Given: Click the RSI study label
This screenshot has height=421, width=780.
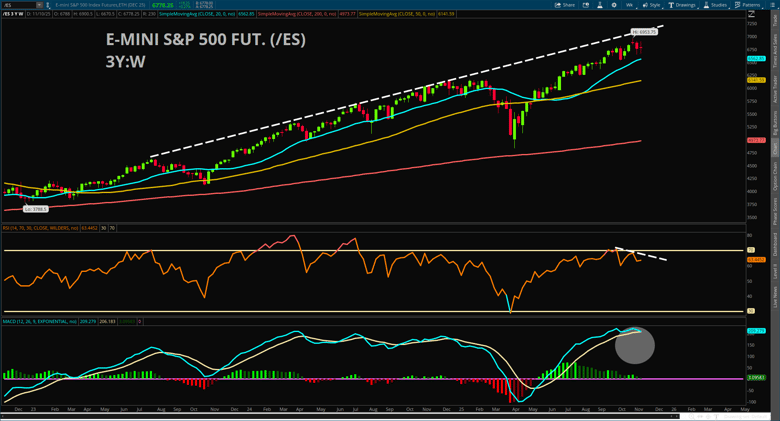Looking at the screenshot, I should point(40,228).
